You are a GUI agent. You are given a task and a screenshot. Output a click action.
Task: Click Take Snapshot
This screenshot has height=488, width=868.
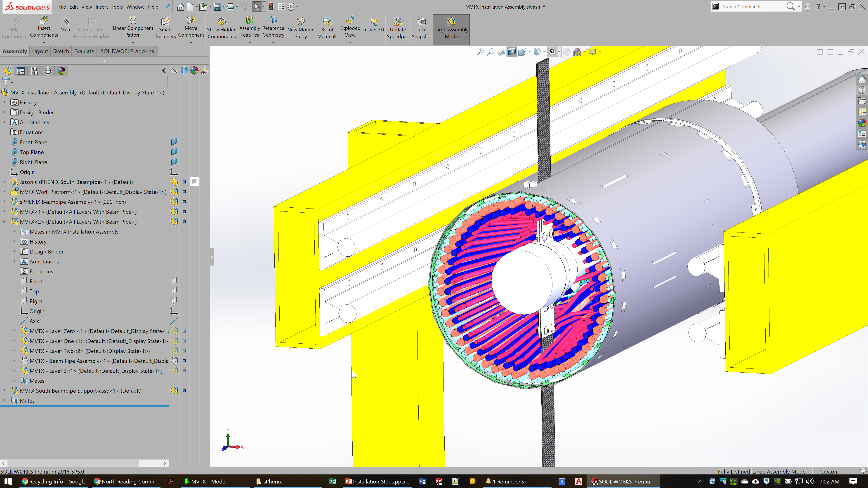point(422,28)
